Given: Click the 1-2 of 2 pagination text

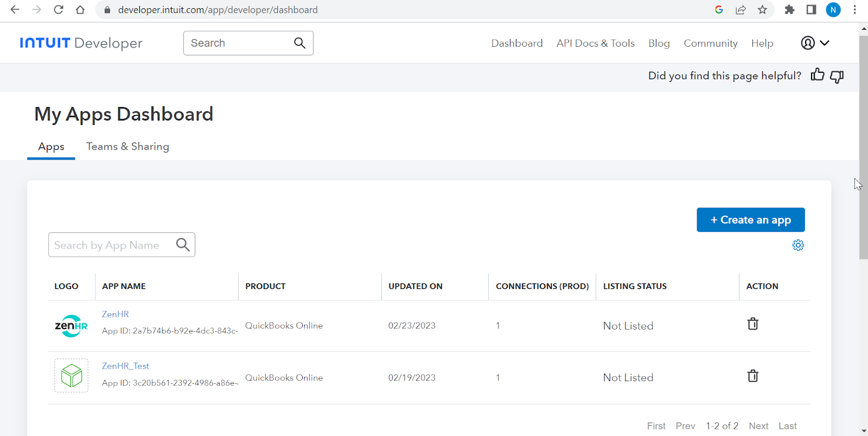Looking at the screenshot, I should tap(722, 426).
